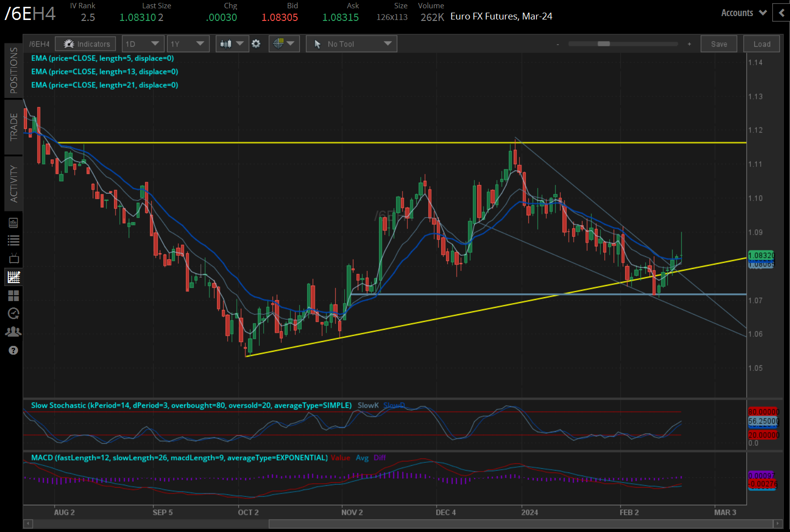Screen dimensions: 790x532
Task: Open the Charts gadget in the sidebar
Action: [x=13, y=277]
